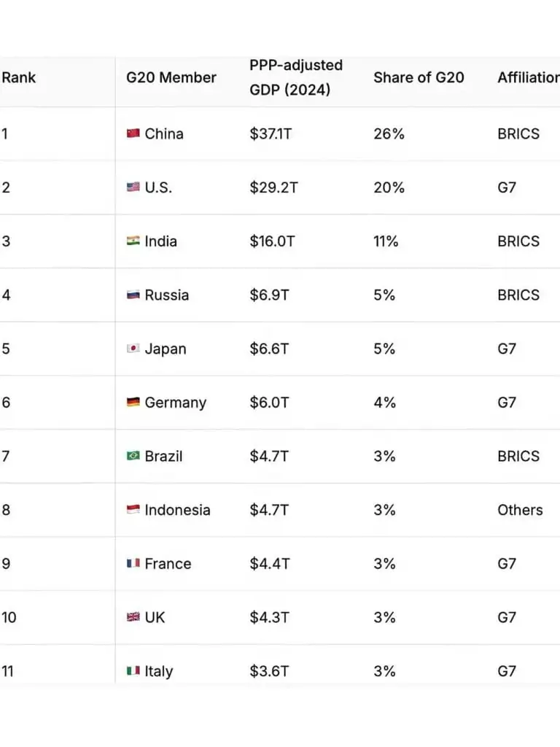Click China's $37.1T GDP value
Viewport: 560px width, 747px height.
(271, 134)
